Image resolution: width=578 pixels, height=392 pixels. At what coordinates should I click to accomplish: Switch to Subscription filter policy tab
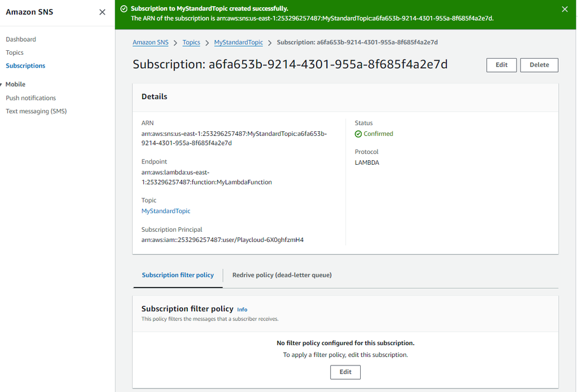coord(178,275)
